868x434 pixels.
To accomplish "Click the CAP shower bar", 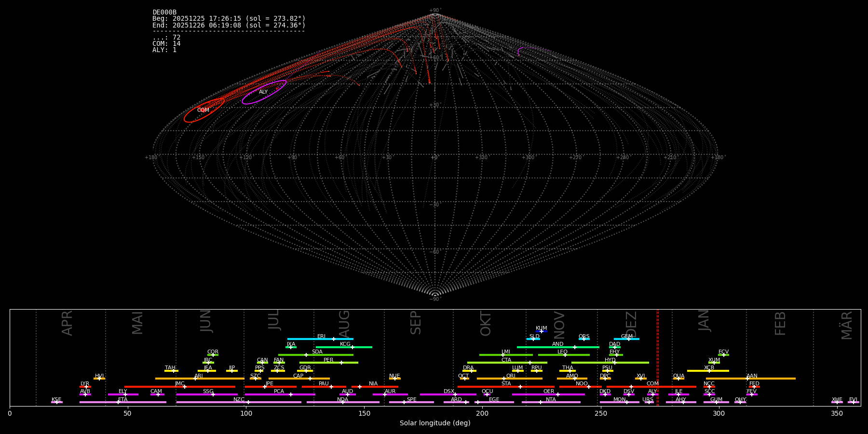I will pyautogui.click(x=299, y=379).
